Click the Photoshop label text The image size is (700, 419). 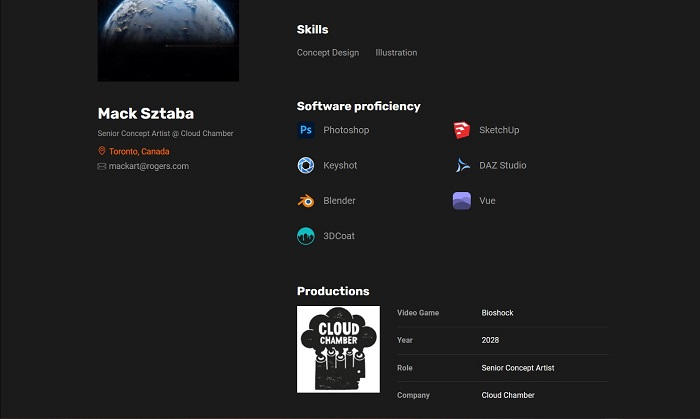click(x=346, y=130)
